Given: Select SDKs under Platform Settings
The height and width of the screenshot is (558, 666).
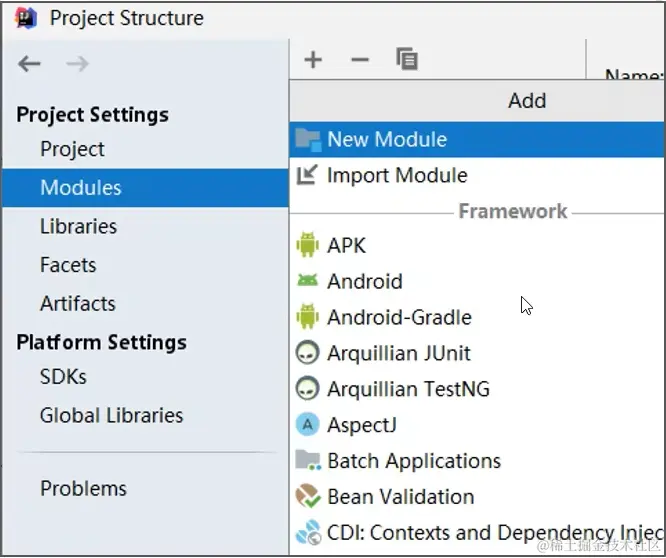Looking at the screenshot, I should point(63,377).
